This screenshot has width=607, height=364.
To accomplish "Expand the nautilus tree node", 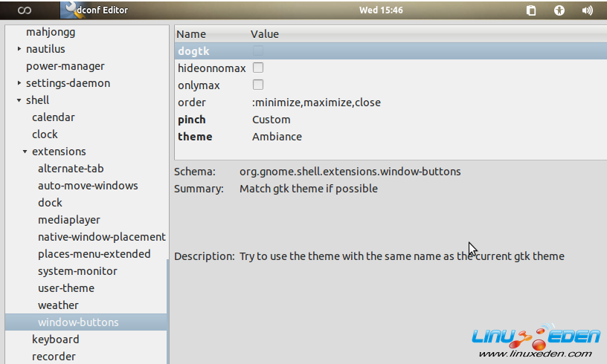I will tap(19, 49).
